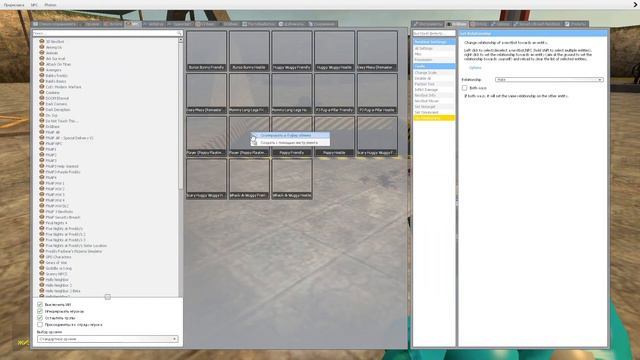
Task: Click the Options label in tool panel
Action: pyautogui.click(x=475, y=68)
